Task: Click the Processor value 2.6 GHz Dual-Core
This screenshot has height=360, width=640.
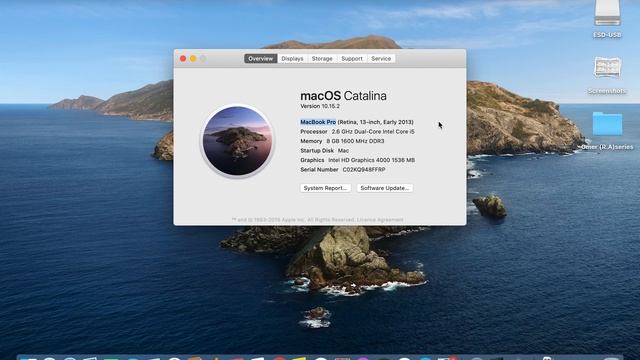Action: [373, 131]
